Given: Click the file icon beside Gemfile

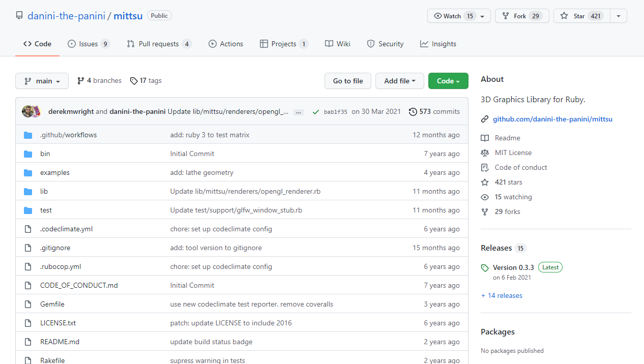Looking at the screenshot, I should coord(28,304).
